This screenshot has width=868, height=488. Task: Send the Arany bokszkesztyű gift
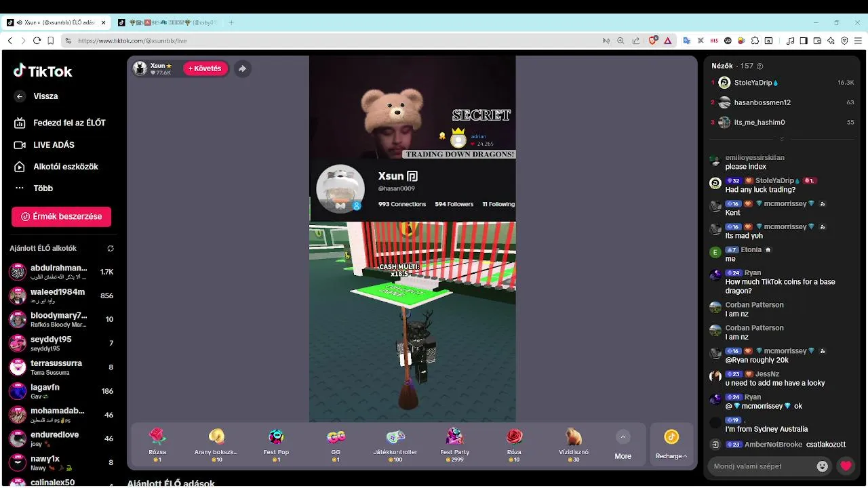[x=216, y=445]
